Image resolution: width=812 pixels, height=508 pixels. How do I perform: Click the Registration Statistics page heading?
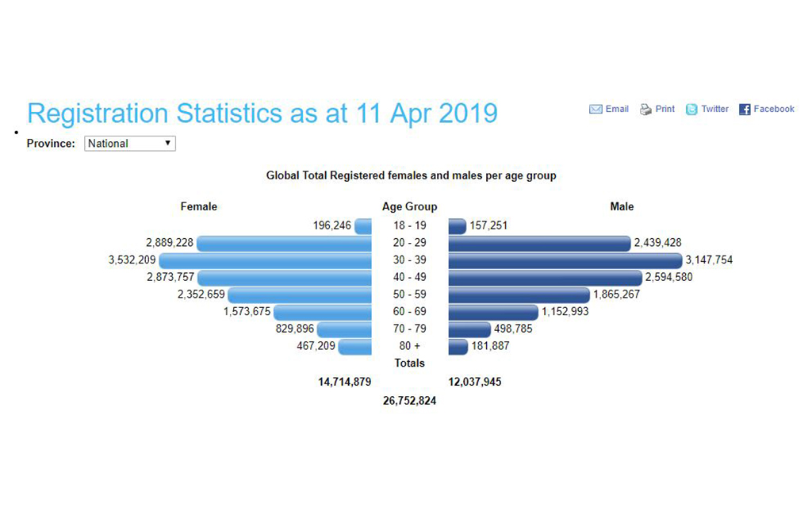[x=262, y=114]
